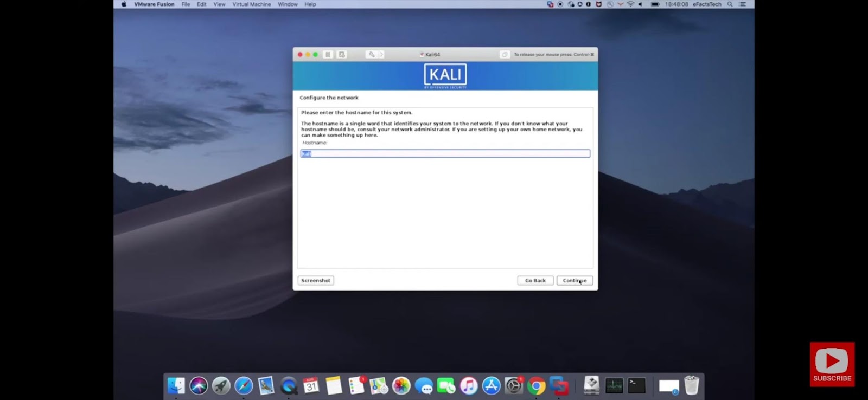This screenshot has width=868, height=400.
Task: Open iTunes from the Dock
Action: coord(469,385)
